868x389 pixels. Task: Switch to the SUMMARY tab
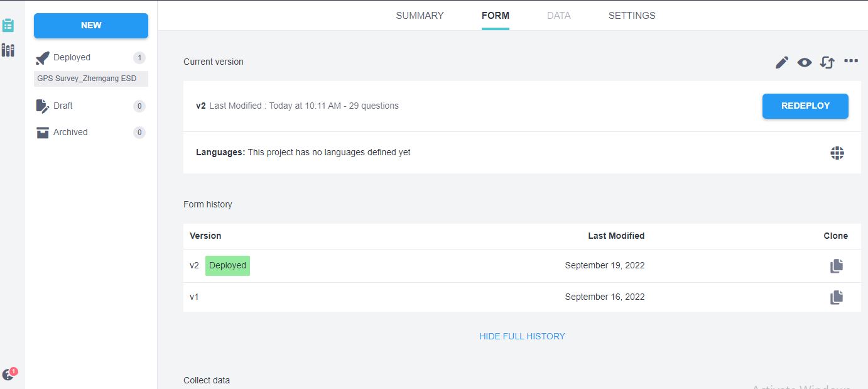point(420,16)
